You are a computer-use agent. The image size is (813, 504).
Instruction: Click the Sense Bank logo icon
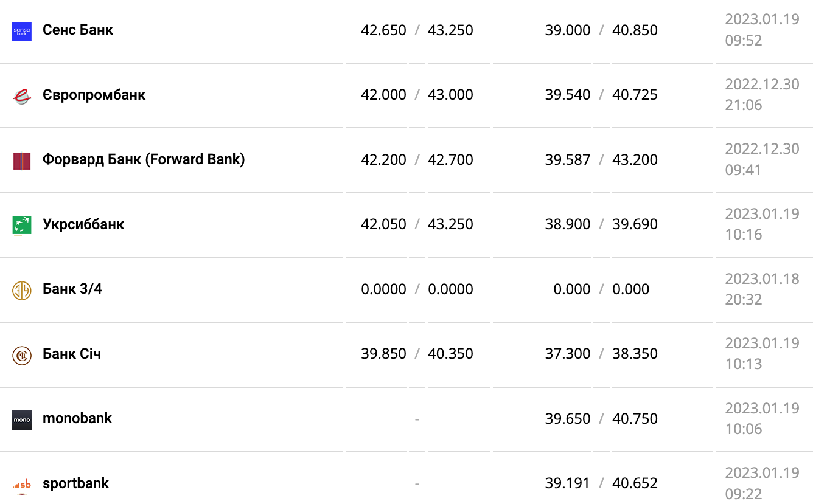tap(22, 31)
